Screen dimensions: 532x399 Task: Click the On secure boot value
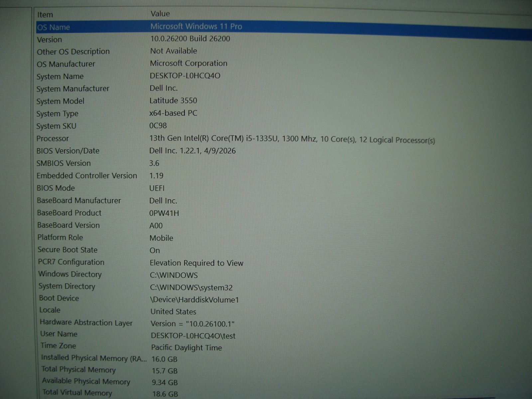click(155, 250)
